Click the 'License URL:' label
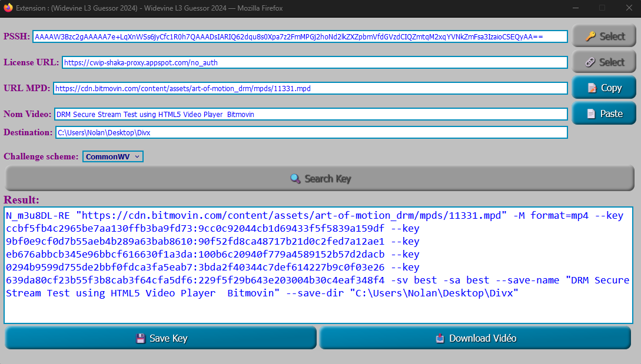The width and height of the screenshot is (641, 364). point(31,62)
